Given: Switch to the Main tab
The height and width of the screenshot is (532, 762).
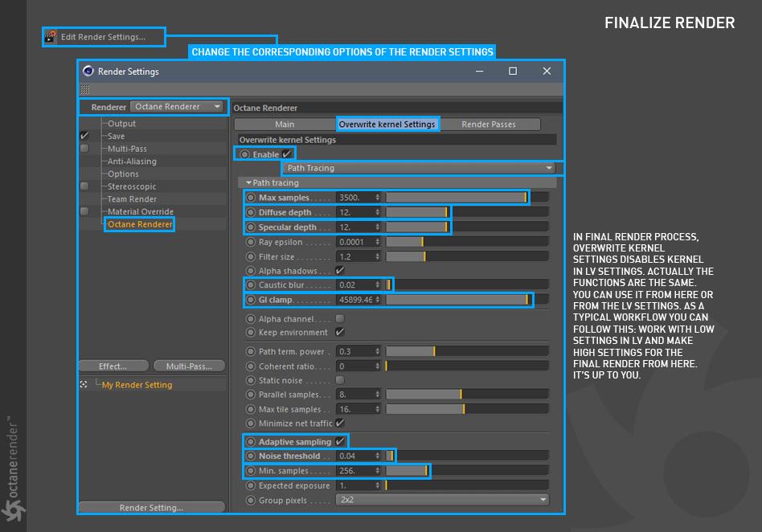Looking at the screenshot, I should pos(285,125).
